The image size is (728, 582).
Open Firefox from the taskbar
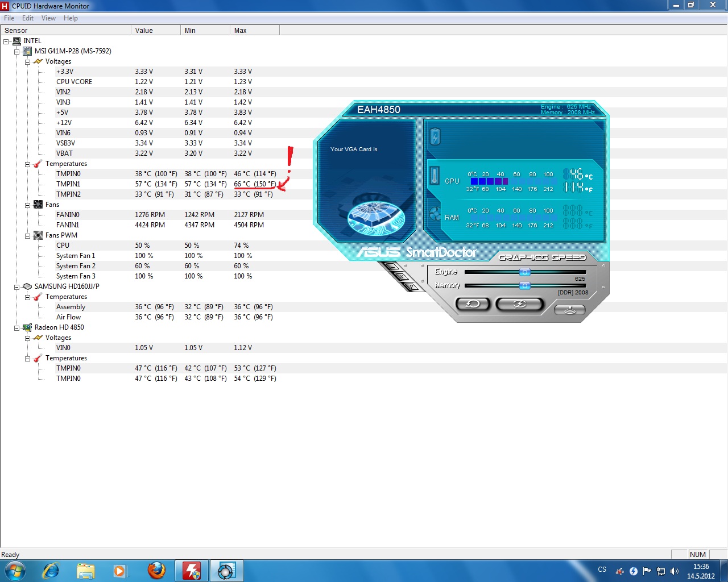(x=156, y=571)
